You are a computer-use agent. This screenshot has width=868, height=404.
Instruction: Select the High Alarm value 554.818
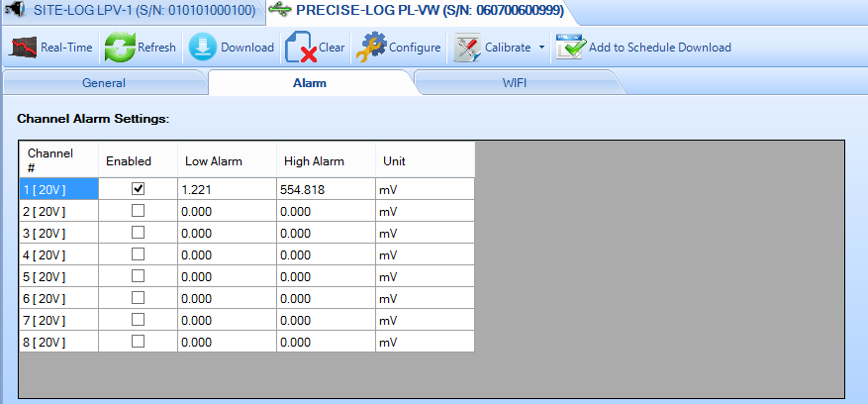[x=325, y=189]
